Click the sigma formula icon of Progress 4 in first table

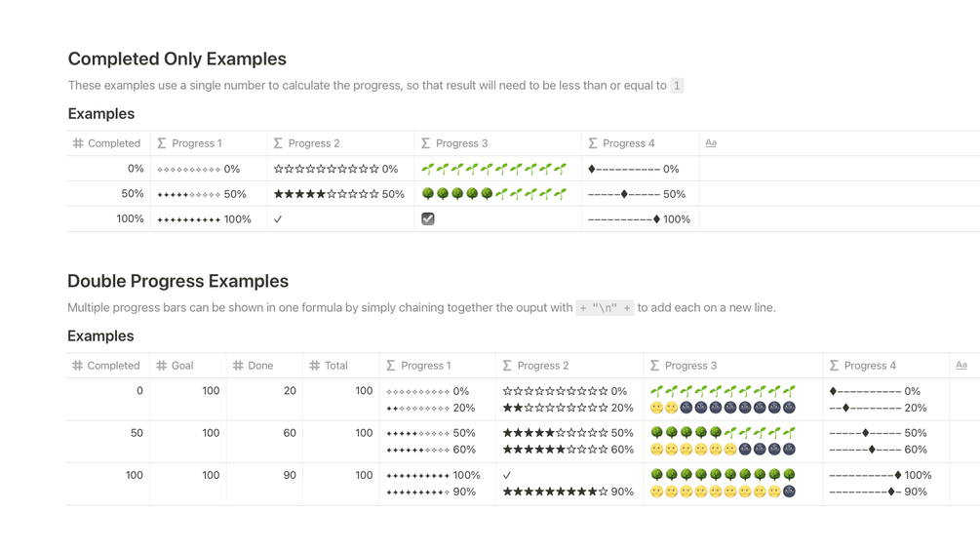click(x=593, y=143)
